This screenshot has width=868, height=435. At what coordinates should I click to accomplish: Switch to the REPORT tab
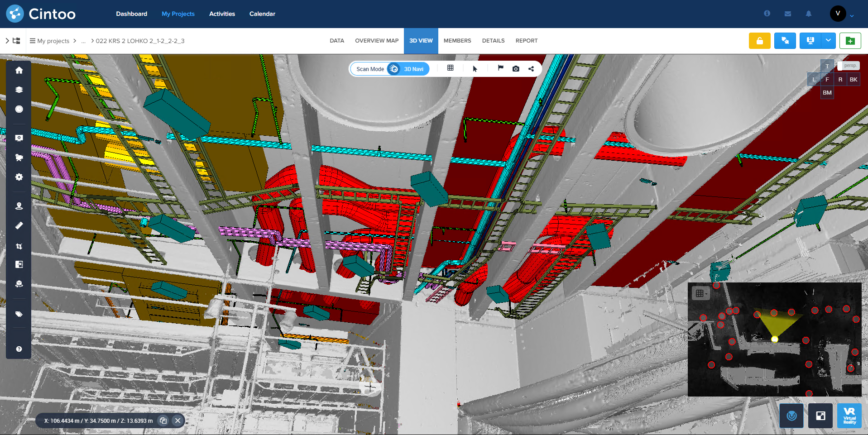click(527, 41)
